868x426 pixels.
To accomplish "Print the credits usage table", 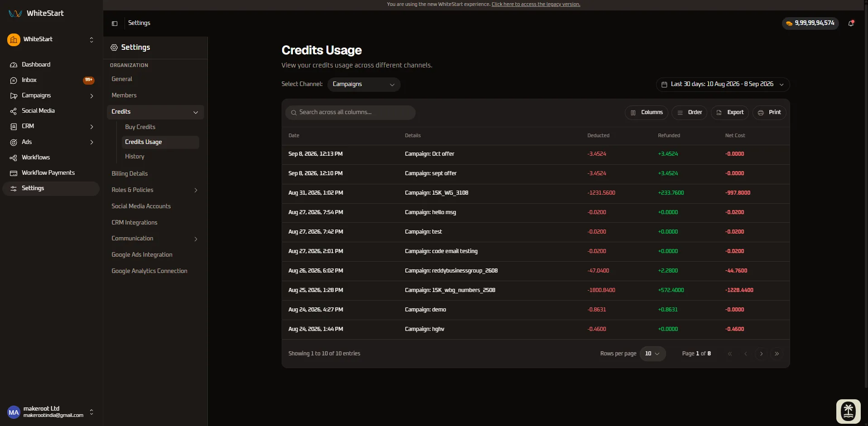I will pos(769,113).
